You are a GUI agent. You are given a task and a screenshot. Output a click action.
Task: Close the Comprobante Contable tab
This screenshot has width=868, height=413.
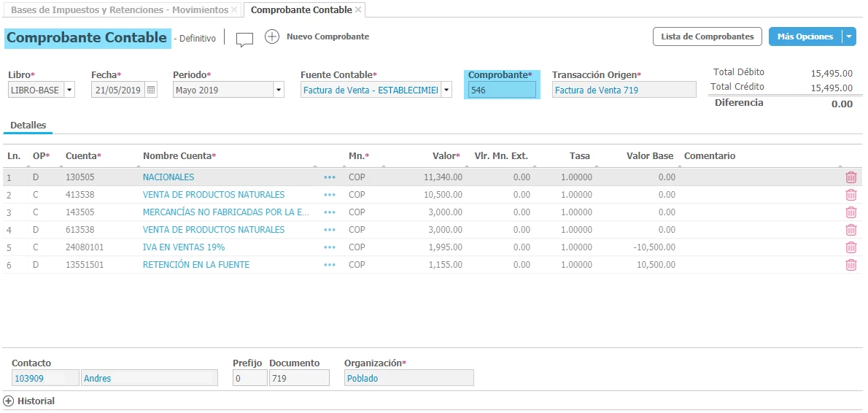358,10
